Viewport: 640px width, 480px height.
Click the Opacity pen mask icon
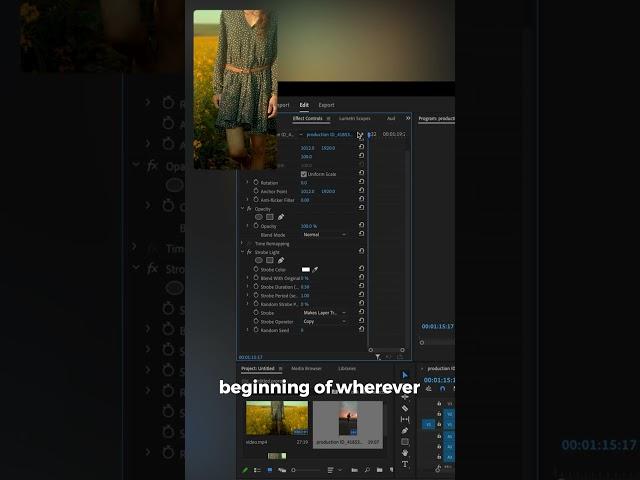281,217
